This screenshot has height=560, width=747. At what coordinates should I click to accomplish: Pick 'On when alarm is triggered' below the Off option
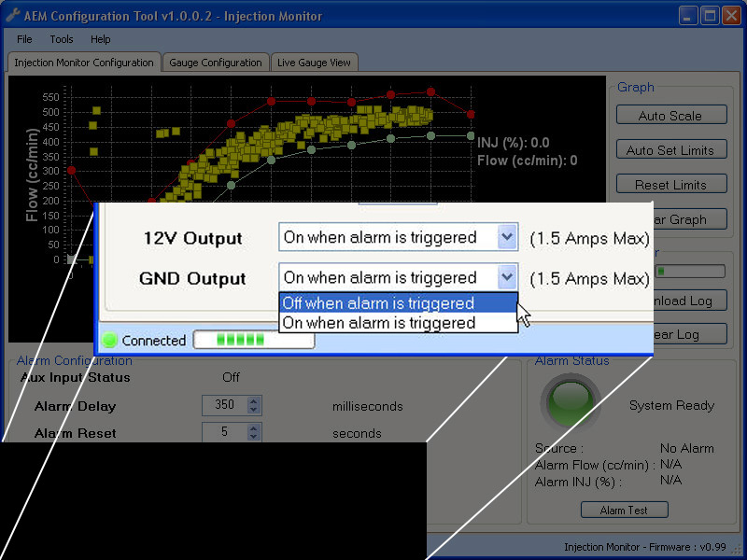[x=399, y=323]
